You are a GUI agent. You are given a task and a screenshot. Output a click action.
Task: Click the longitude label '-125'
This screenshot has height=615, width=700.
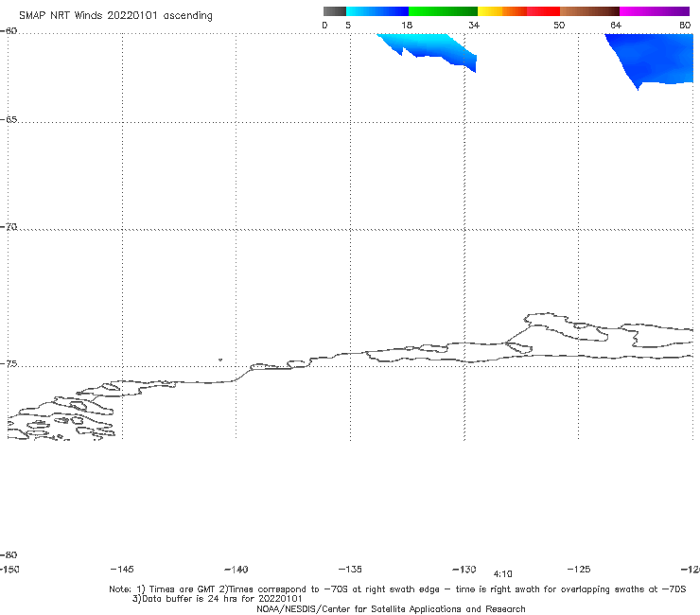click(x=579, y=569)
